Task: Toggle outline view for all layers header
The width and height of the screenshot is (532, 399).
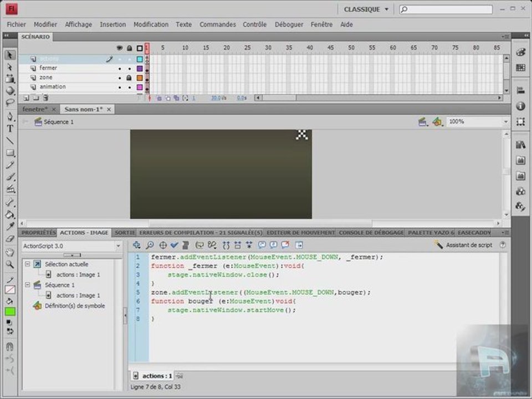Action: pos(140,48)
